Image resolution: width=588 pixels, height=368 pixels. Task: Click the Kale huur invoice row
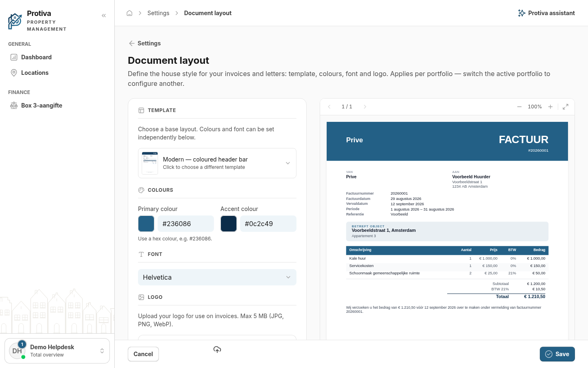(x=447, y=258)
